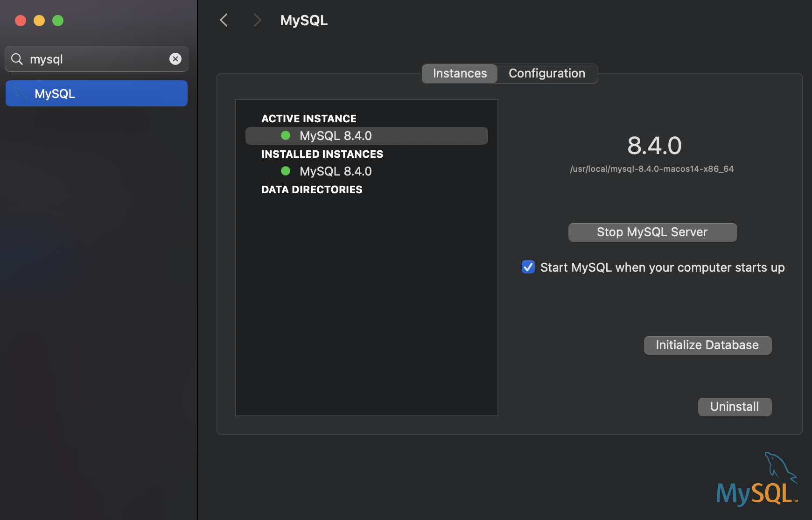The width and height of the screenshot is (812, 520).
Task: Click the green status dot of active instance
Action: click(x=286, y=135)
